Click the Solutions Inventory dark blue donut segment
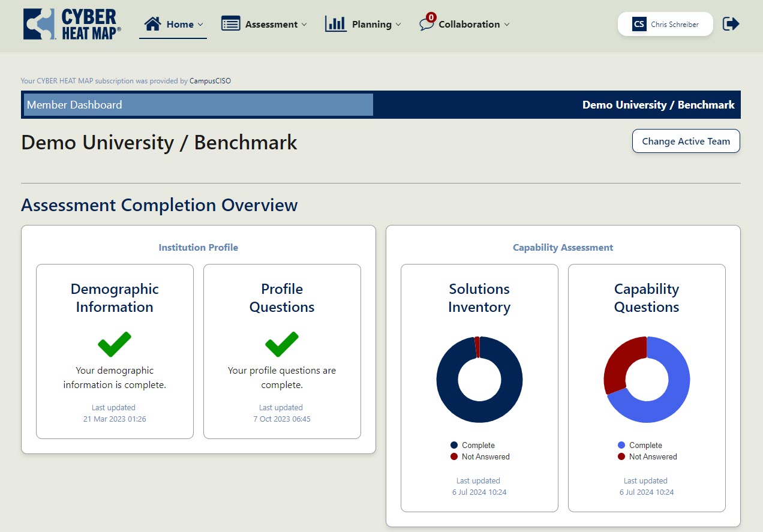 click(479, 412)
